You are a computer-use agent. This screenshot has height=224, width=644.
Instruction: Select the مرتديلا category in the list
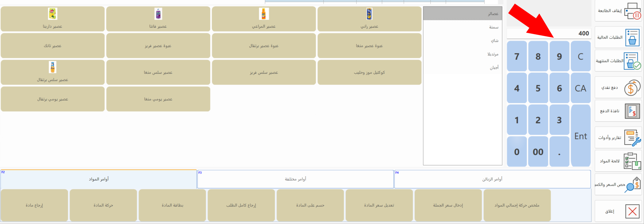(x=462, y=54)
